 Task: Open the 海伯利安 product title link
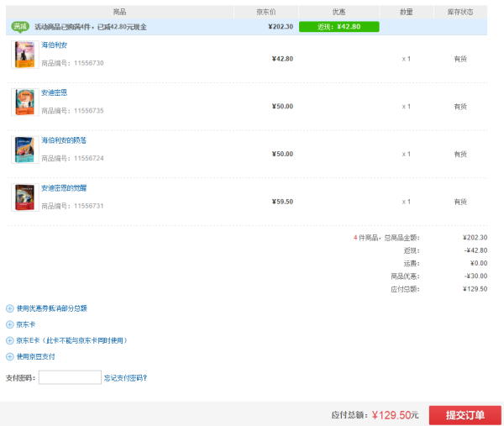(x=54, y=45)
